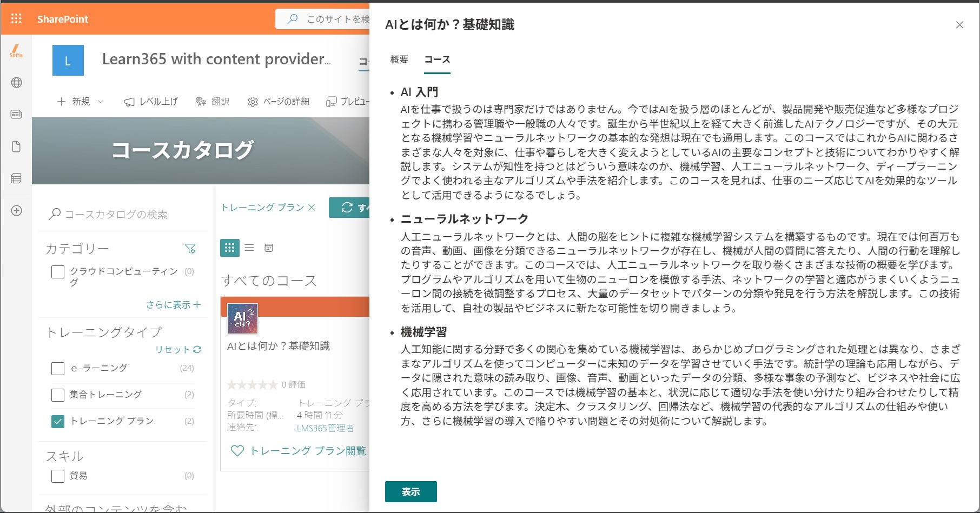Check the 集合トレーニング checkbox
This screenshot has height=513, width=980.
click(58, 395)
